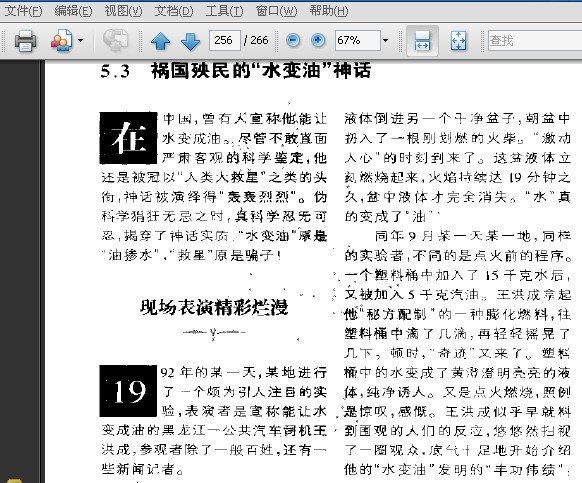Click the Print icon
The image size is (582, 483).
coord(25,40)
